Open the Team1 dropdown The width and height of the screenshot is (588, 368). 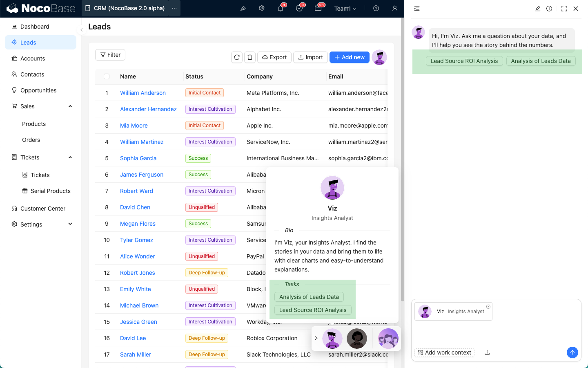345,9
